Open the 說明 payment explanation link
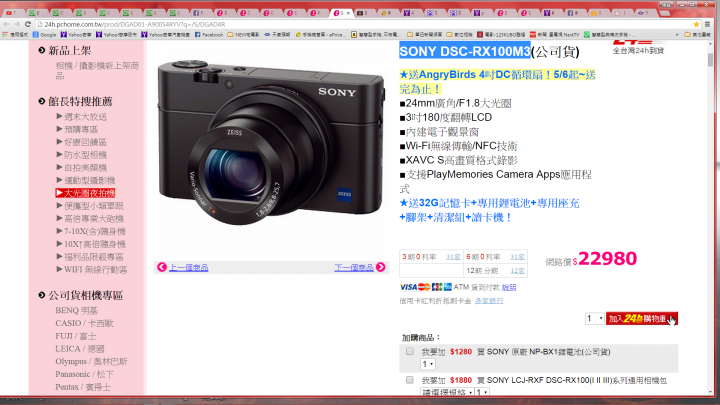This screenshot has height=405, width=720. tap(509, 287)
